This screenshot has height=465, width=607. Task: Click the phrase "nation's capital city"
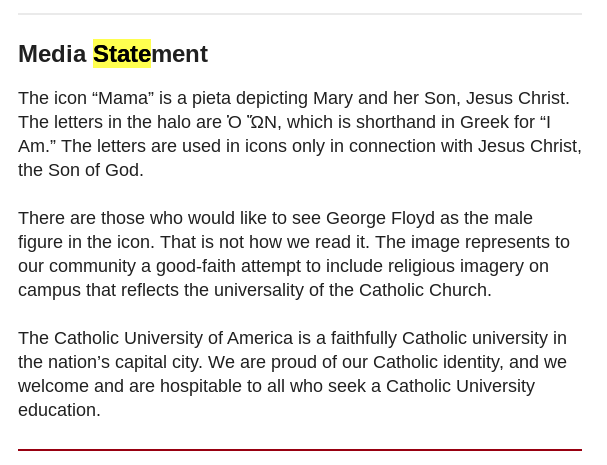pos(124,362)
